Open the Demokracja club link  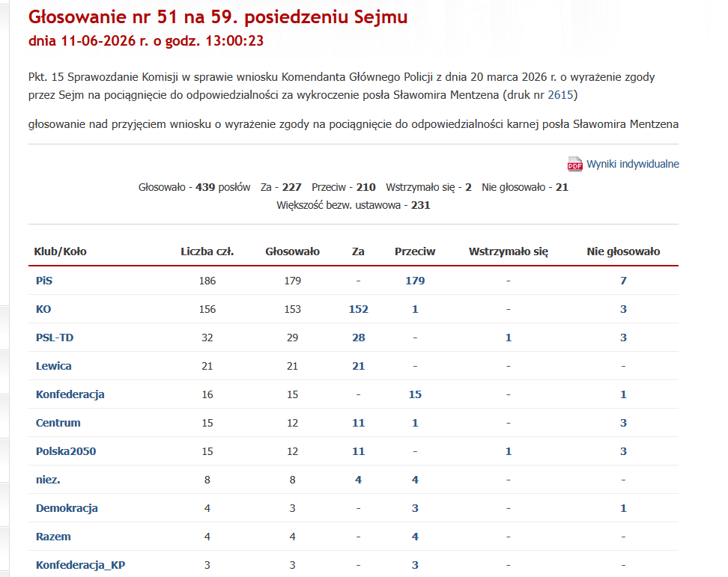coord(67,508)
